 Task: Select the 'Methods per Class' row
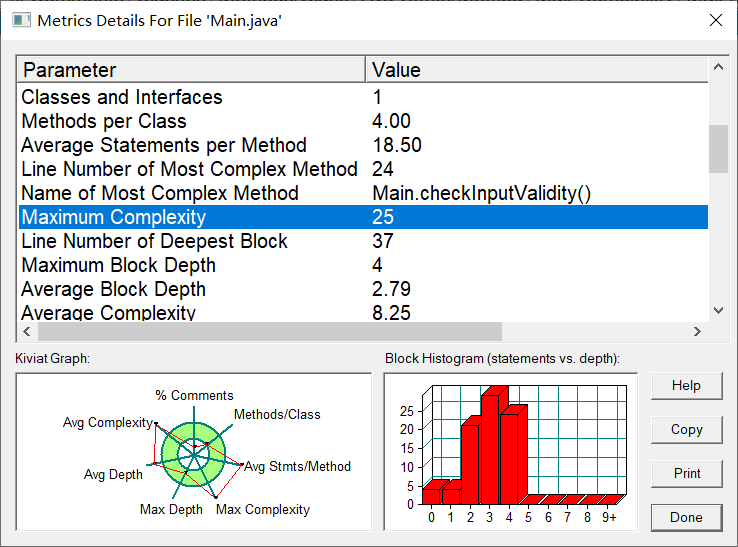[x=363, y=121]
